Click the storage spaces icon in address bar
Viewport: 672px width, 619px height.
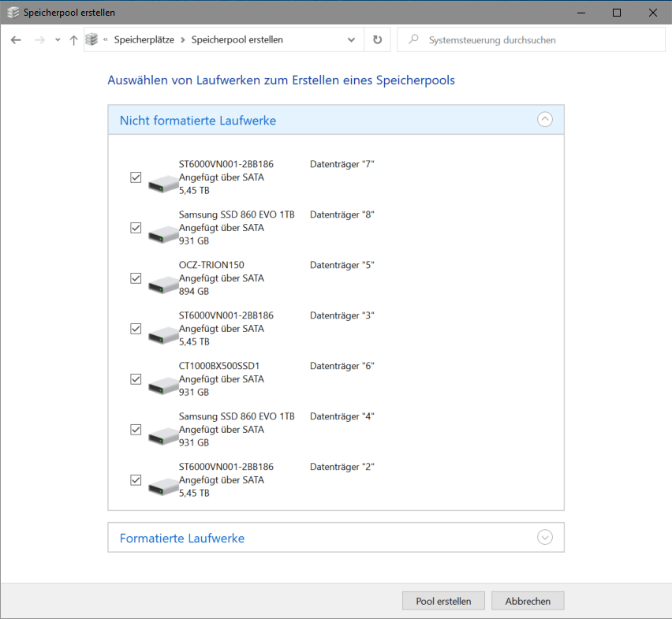click(91, 39)
